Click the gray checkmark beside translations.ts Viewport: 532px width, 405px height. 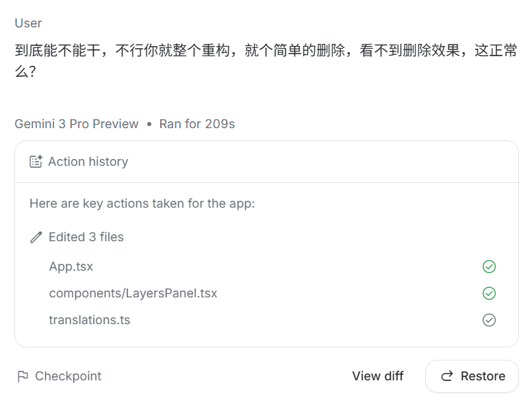489,320
